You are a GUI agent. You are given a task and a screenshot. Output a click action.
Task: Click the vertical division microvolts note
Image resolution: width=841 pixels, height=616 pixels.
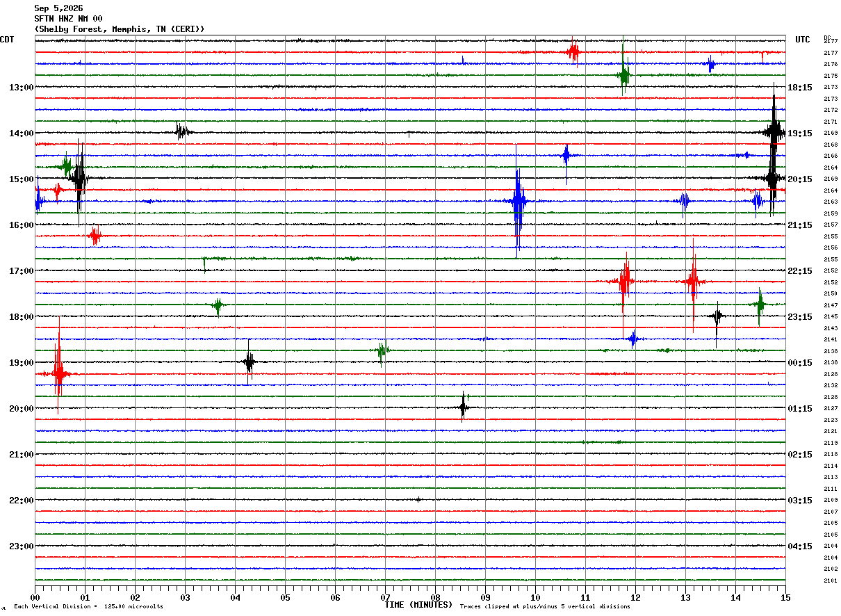[89, 607]
